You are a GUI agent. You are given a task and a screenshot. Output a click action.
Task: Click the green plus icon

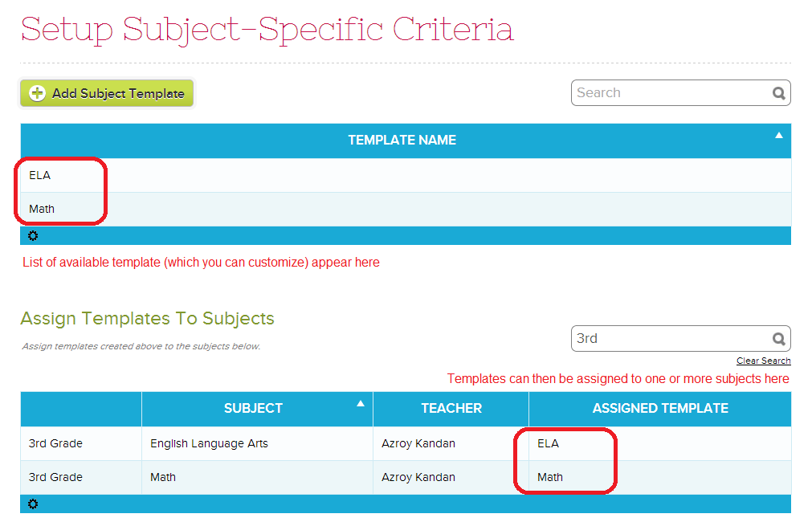pos(38,93)
